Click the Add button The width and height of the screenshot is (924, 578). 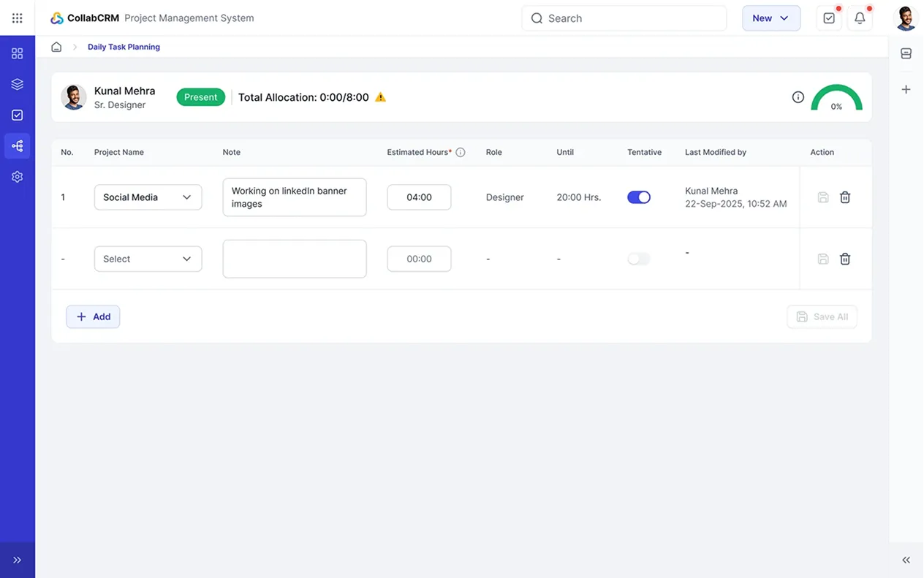click(x=93, y=316)
